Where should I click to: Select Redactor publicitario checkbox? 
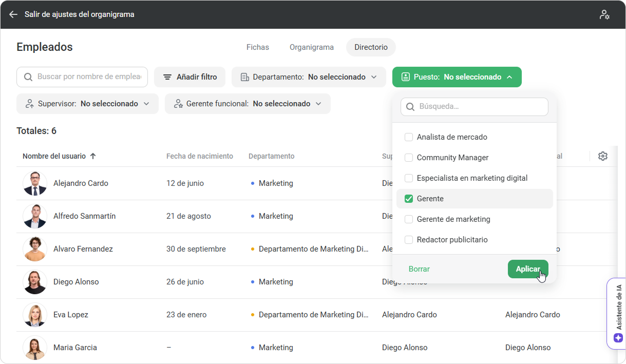tap(409, 240)
